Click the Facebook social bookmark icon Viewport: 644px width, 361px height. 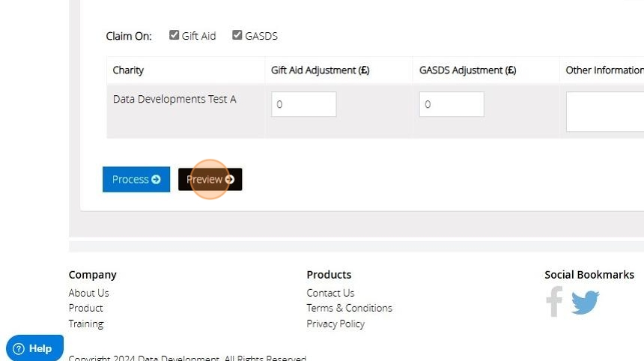click(554, 302)
